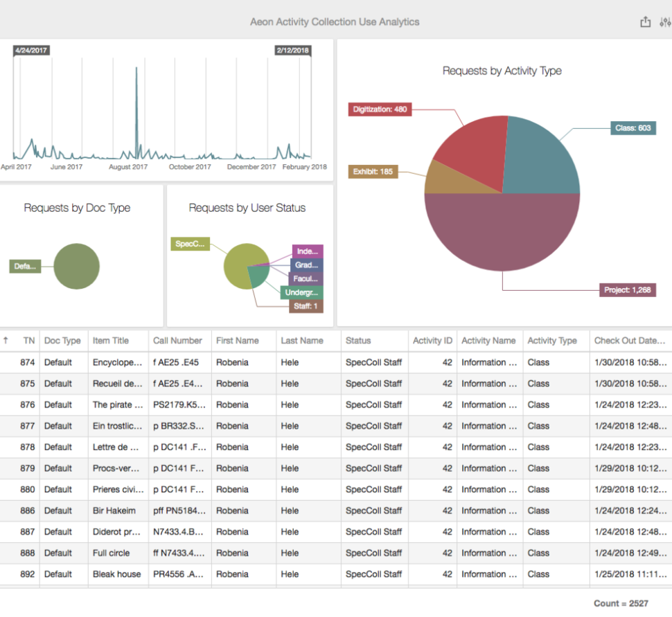
Task: Click the Project: 1,268 label
Action: click(x=627, y=290)
